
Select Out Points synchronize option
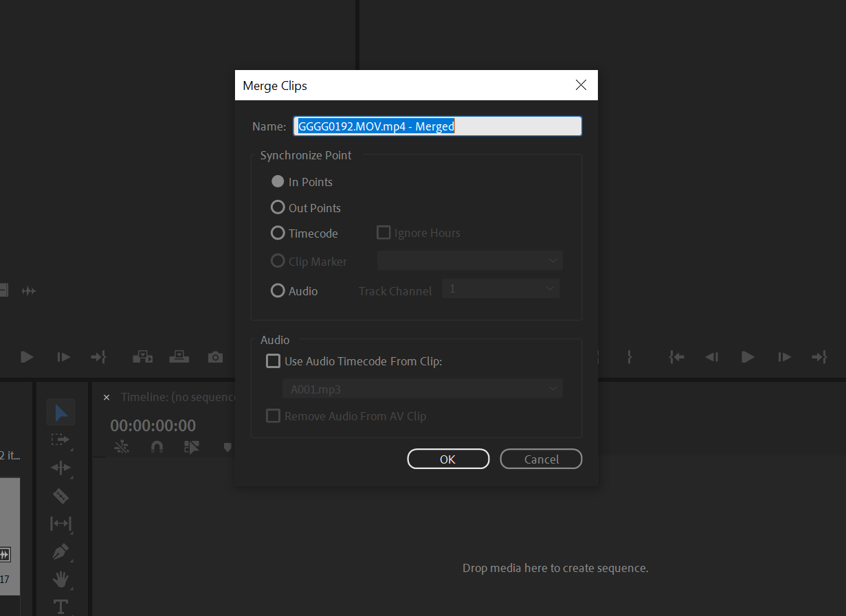point(278,207)
